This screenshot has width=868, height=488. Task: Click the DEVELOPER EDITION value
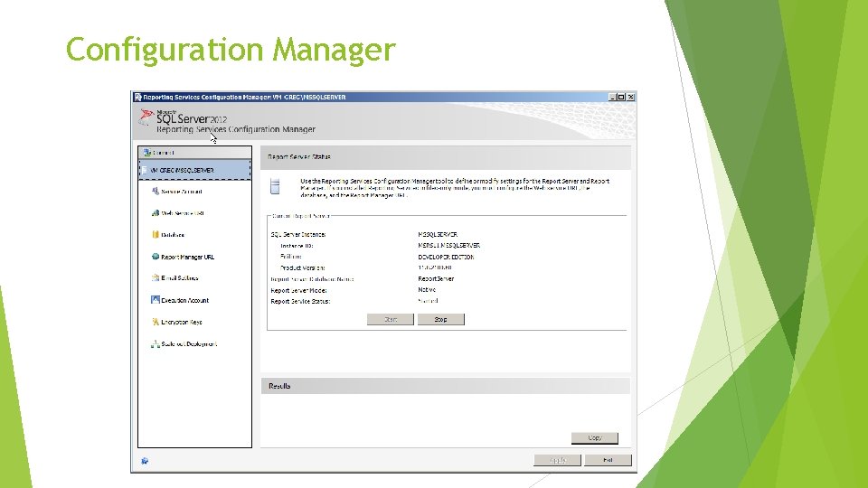click(446, 257)
